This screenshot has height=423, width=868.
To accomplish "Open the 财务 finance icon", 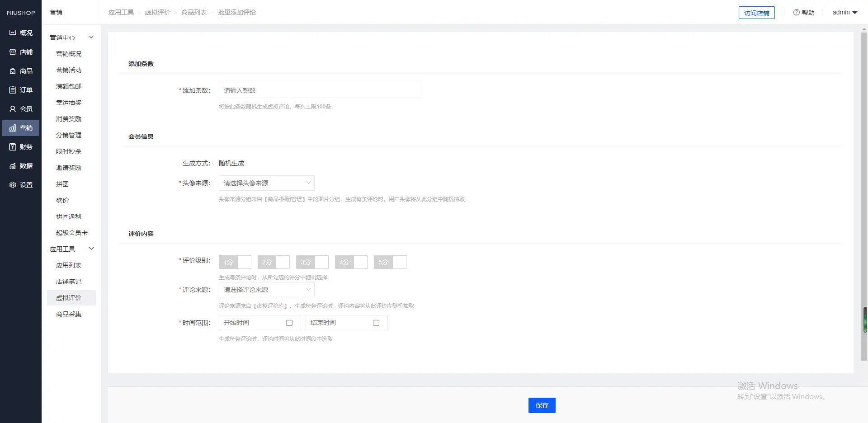I will tap(13, 147).
